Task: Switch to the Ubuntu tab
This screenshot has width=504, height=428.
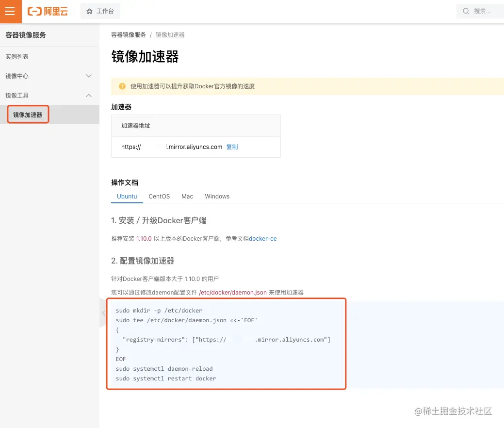Action: pyautogui.click(x=127, y=197)
